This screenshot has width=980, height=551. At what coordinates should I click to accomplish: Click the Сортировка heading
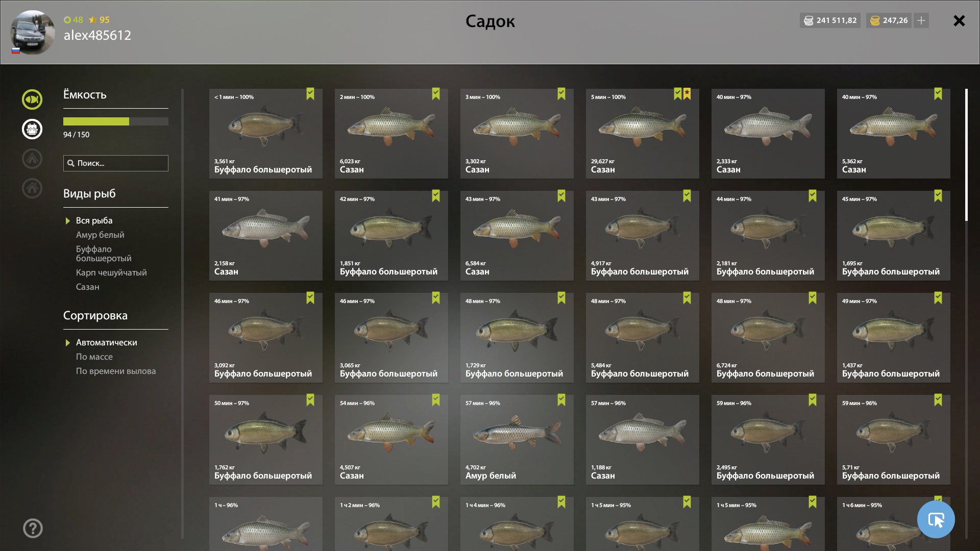click(95, 316)
